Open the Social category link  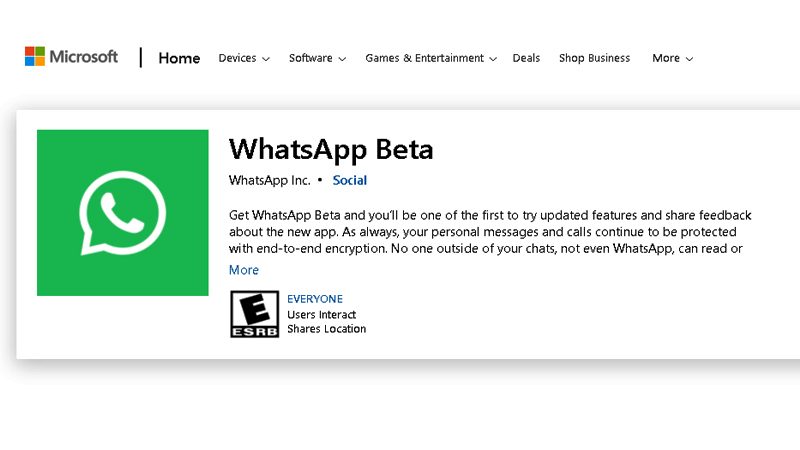350,181
